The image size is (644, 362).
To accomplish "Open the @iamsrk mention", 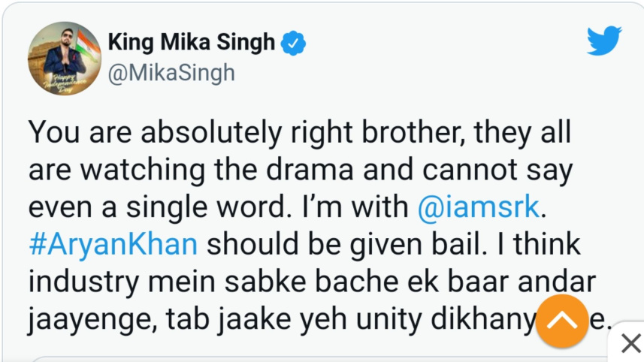I will click(477, 206).
